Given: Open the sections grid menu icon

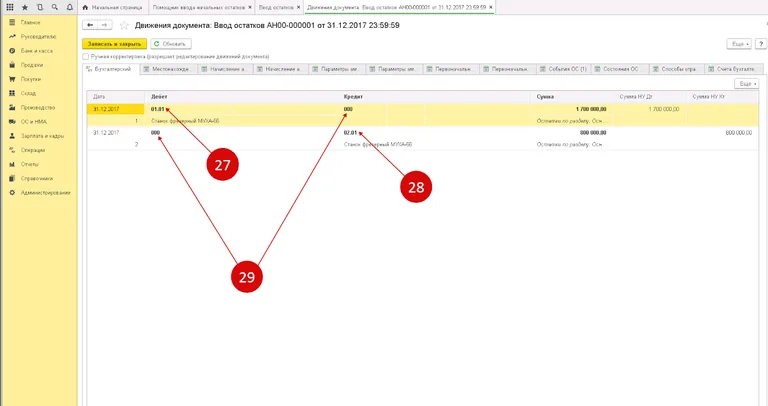Looking at the screenshot, I should pyautogui.click(x=10, y=7).
